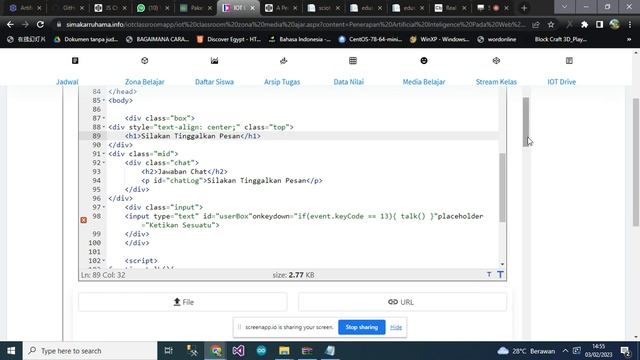Show hidden system tray icons

point(565,351)
